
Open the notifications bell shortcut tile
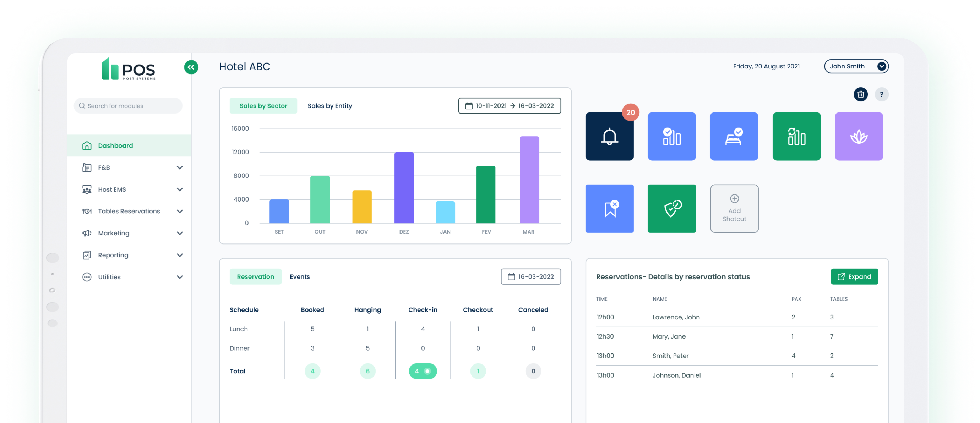coord(609,136)
